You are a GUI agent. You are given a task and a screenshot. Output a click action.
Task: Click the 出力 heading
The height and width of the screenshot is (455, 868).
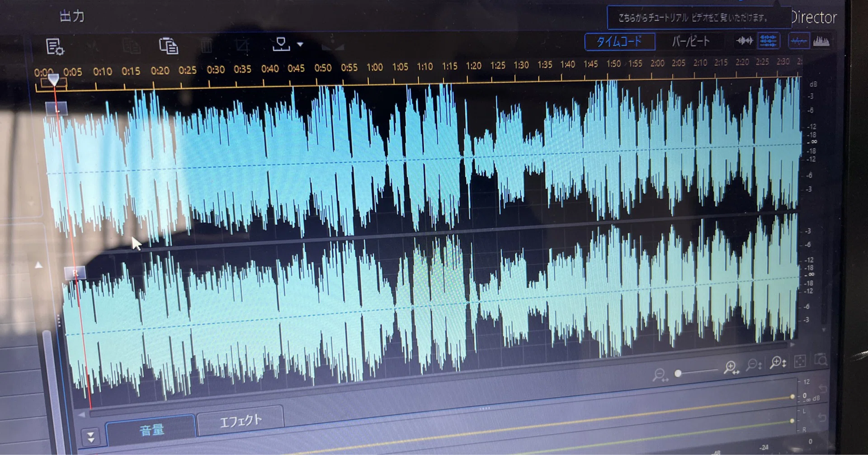point(72,16)
